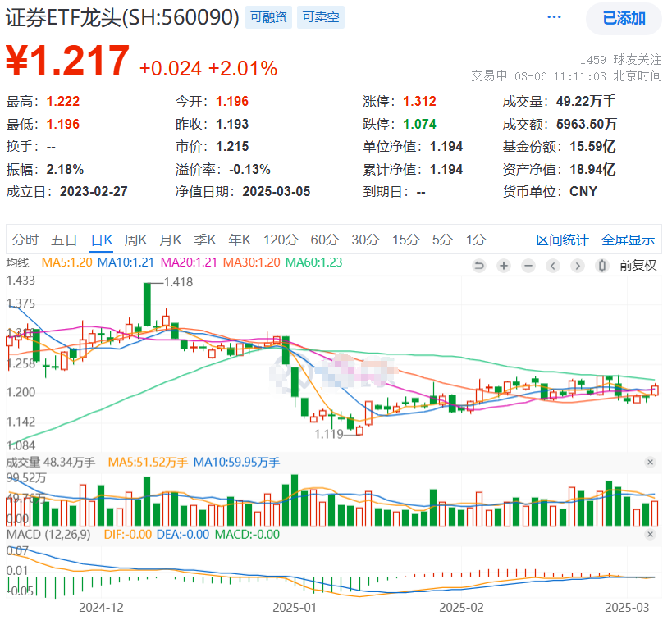Open the 前复权 adjustment dropdown
The image size is (672, 625).
[x=638, y=265]
